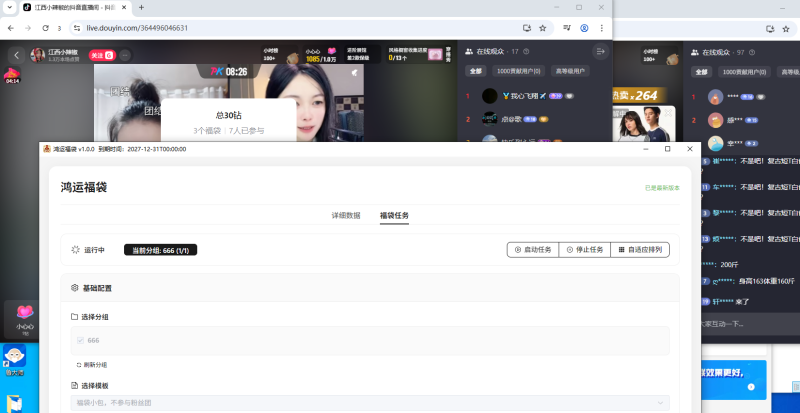Click the live room back chevron

point(17,55)
